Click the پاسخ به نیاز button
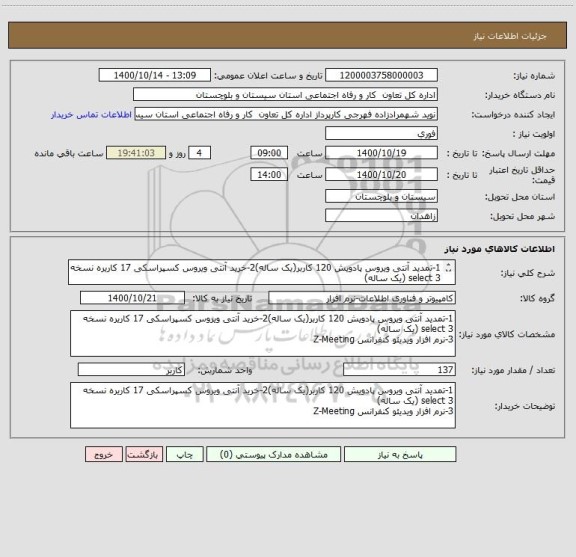This screenshot has width=576, height=557. pos(400,454)
